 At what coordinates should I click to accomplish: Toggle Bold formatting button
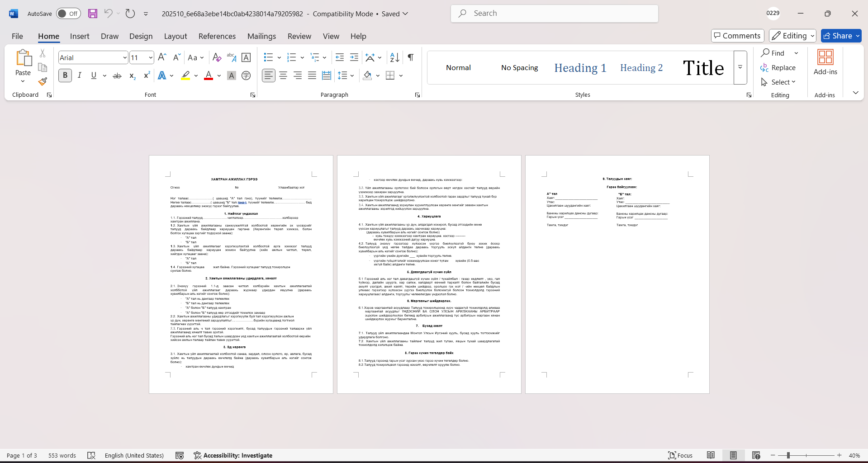65,76
